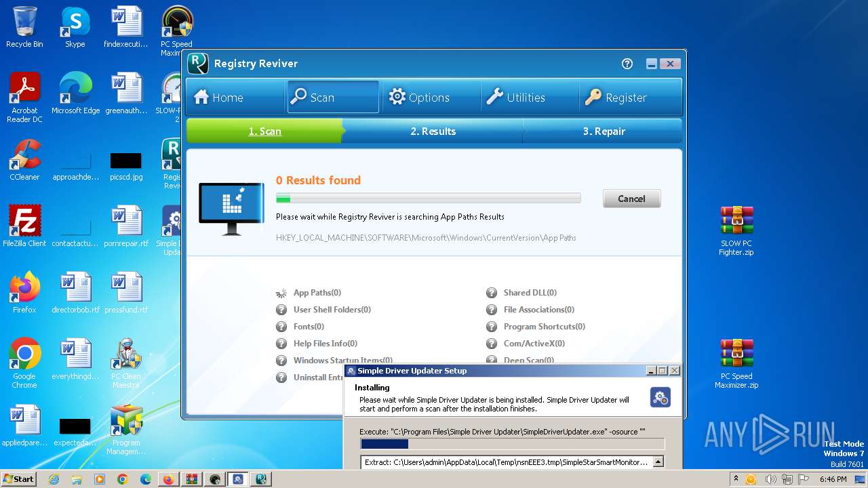The height and width of the screenshot is (488, 868).
Task: Click the File Associations(0) category
Action: click(x=538, y=310)
